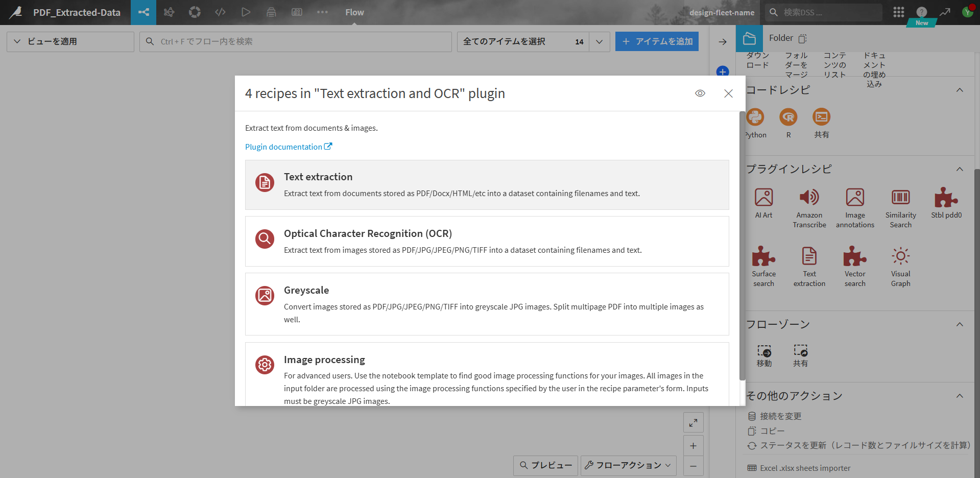Click the Amazon Transcribe plugin icon
980x478 pixels.
(809, 198)
